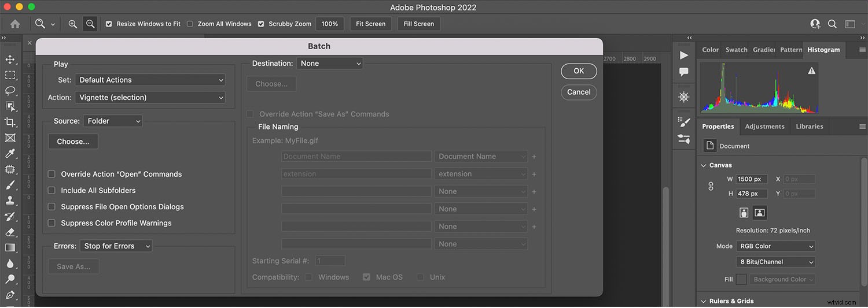Open the Destination dropdown
Screen dimensions: 868x308
coord(330,63)
